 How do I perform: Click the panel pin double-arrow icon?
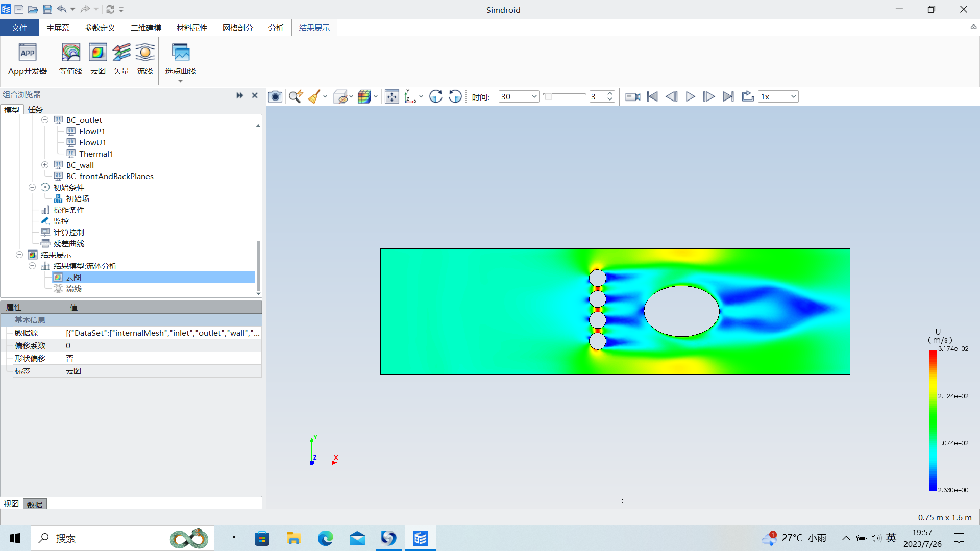(240, 95)
